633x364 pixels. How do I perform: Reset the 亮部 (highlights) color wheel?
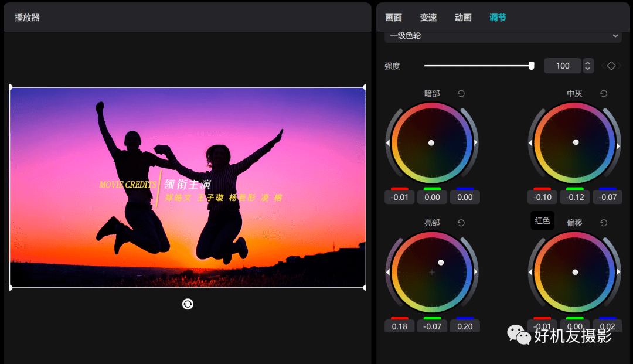point(461,223)
